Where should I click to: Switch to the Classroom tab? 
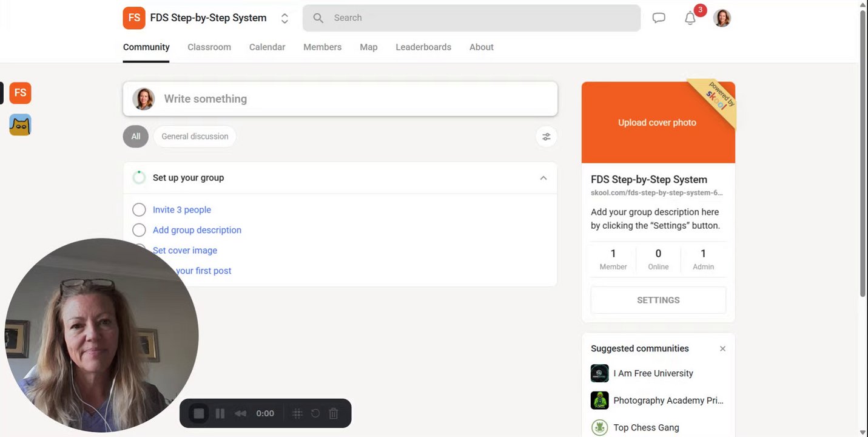pyautogui.click(x=209, y=47)
